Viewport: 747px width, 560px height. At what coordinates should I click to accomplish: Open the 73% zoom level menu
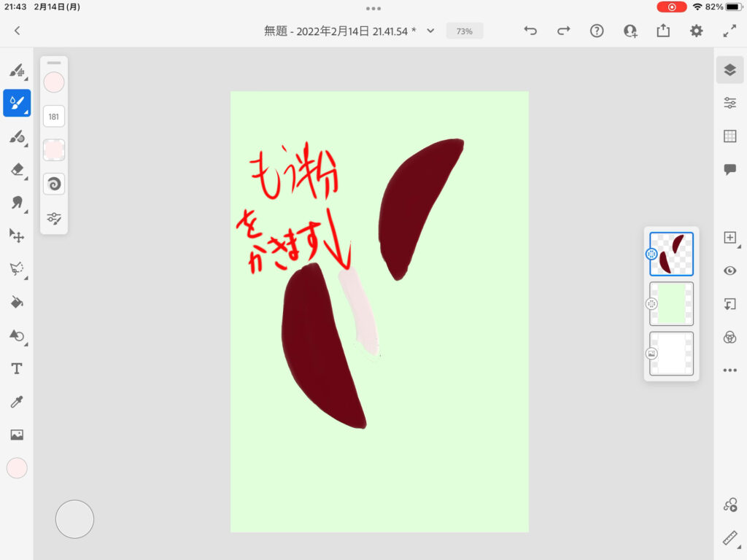(x=464, y=31)
